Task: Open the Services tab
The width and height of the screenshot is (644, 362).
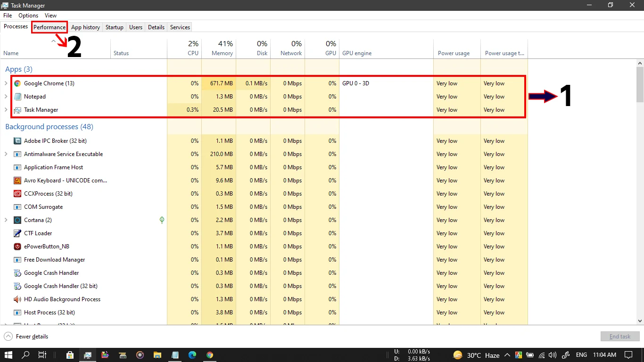Action: [180, 27]
